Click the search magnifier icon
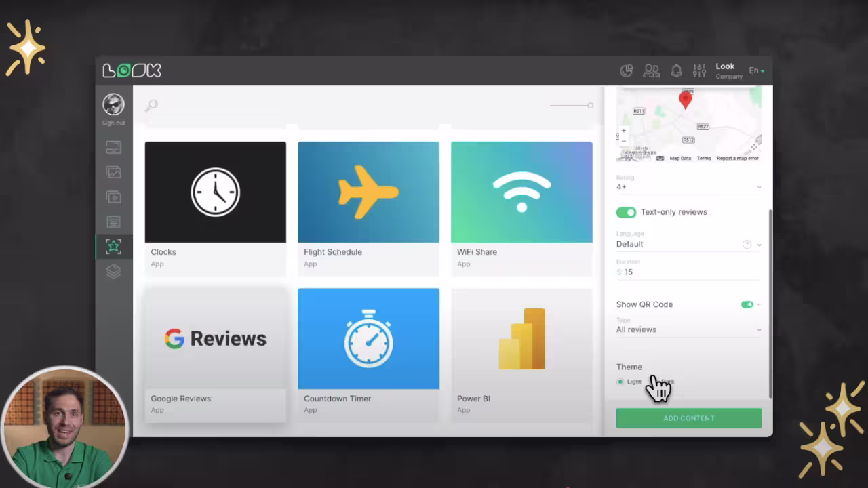Screen dimensions: 868x488 tap(151, 105)
